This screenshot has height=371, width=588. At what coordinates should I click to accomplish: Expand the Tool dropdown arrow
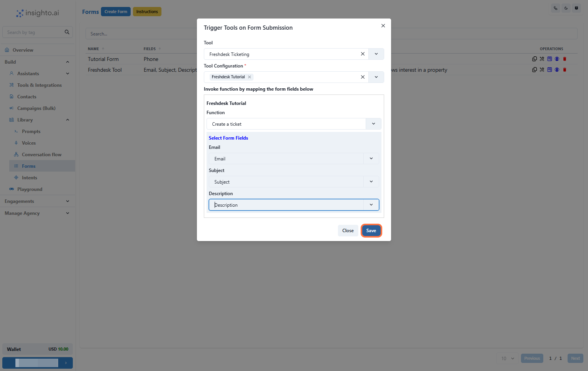(376, 54)
